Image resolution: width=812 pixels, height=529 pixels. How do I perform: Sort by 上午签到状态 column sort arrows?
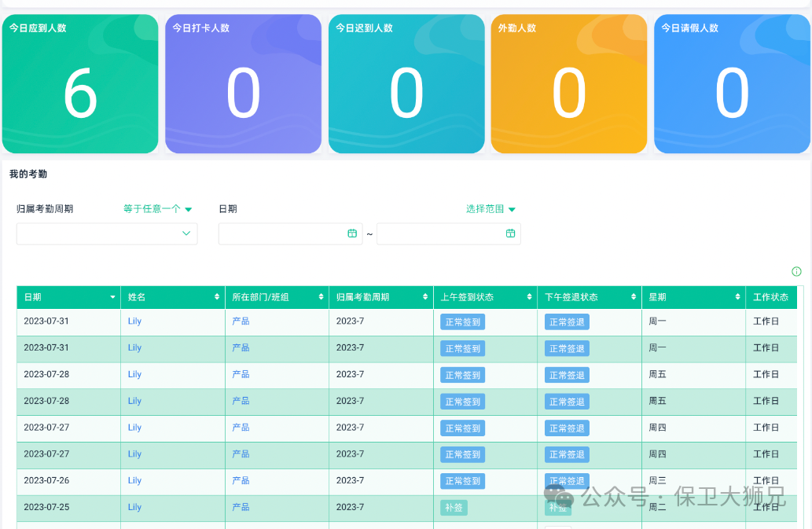click(529, 297)
